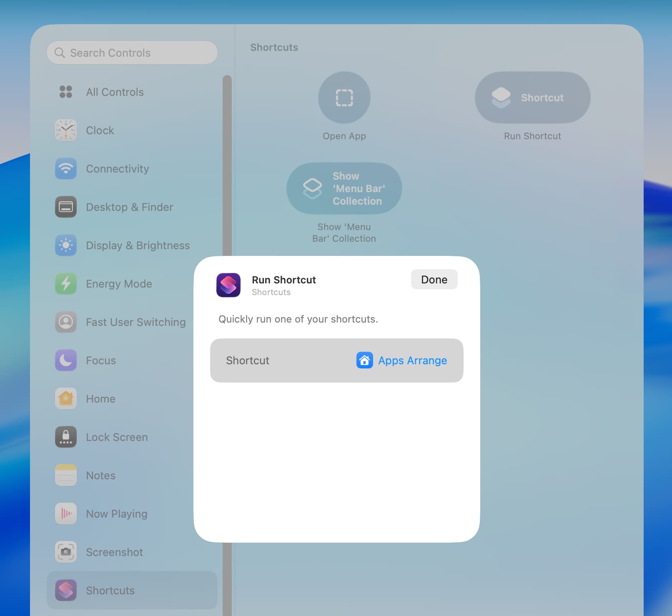Select the Screenshot category label
Viewport: 672px width, 616px height.
click(x=114, y=552)
